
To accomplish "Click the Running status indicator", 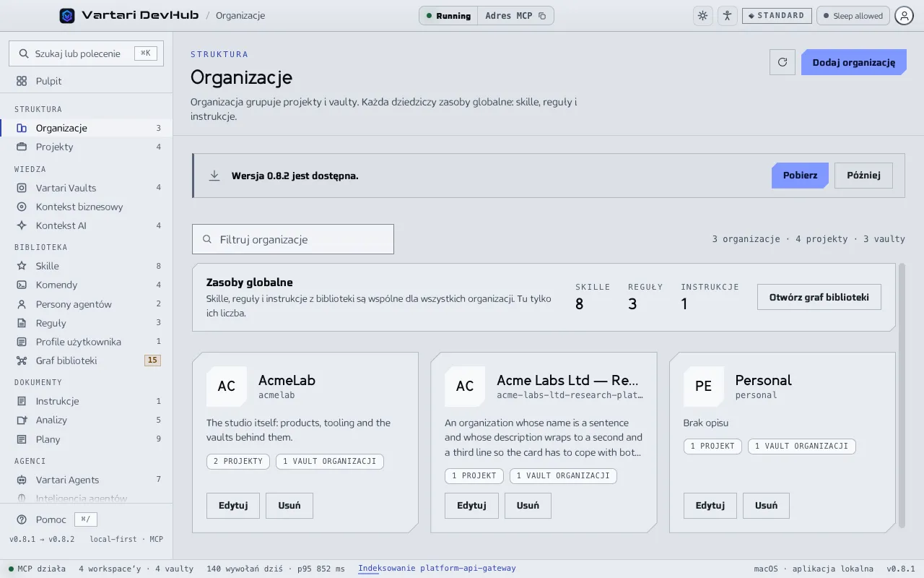I will (448, 16).
